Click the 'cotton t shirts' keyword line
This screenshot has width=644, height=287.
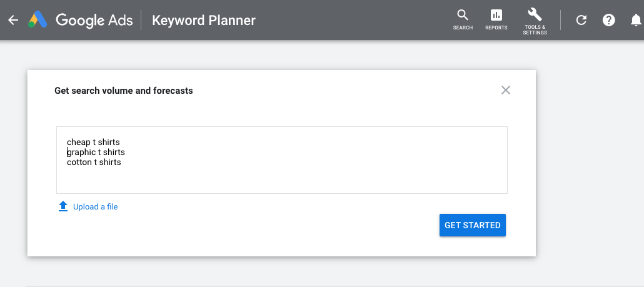pos(94,162)
